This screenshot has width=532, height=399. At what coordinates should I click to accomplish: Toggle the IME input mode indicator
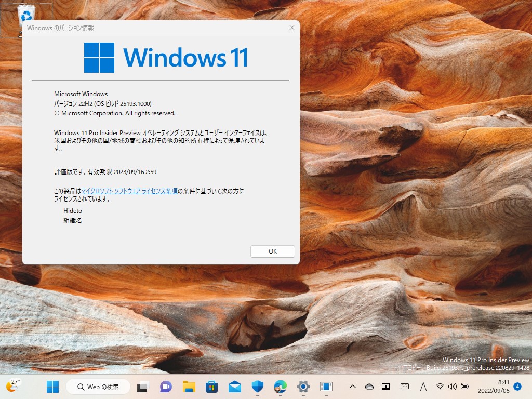click(423, 387)
